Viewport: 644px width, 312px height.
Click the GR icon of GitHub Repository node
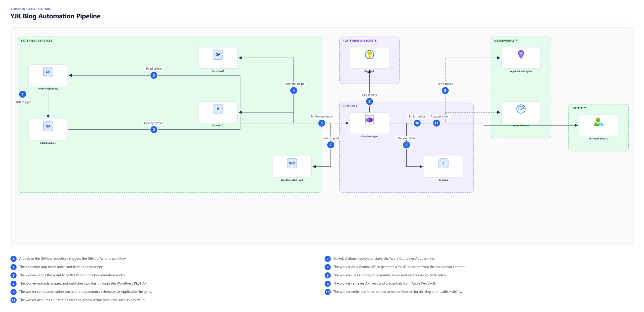tap(48, 72)
